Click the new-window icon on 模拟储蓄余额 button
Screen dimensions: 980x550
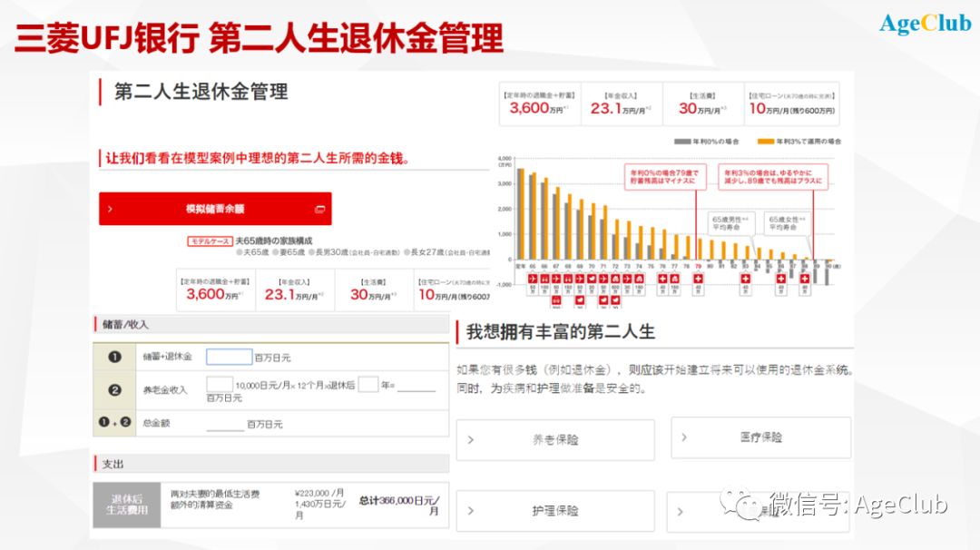pyautogui.click(x=319, y=209)
